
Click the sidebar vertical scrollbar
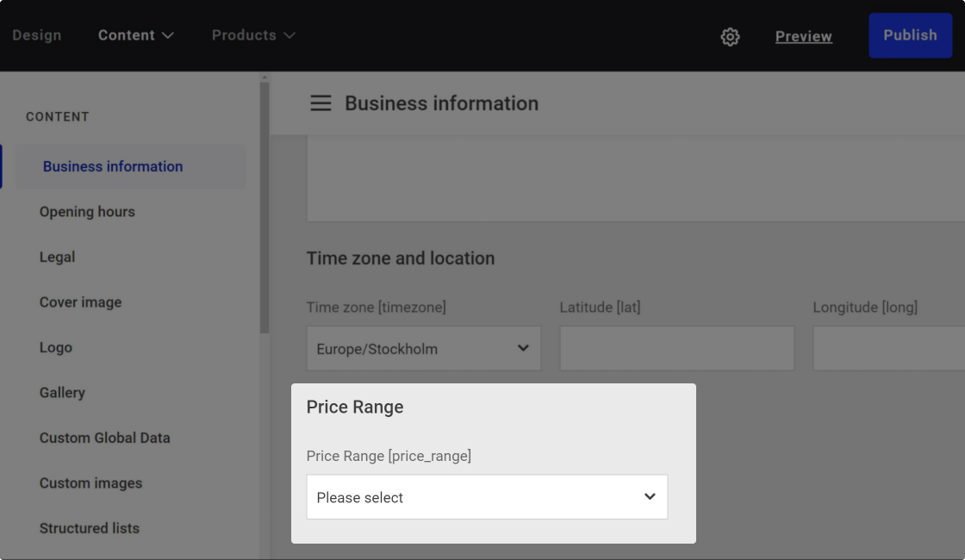265,208
